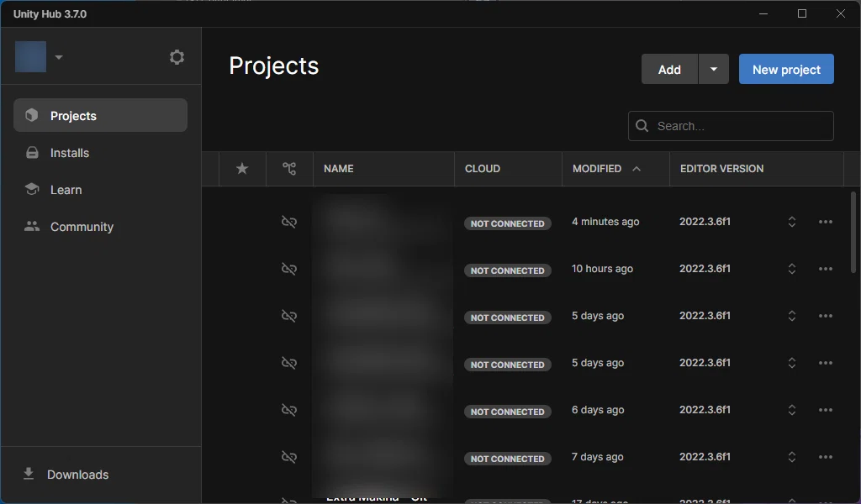Image resolution: width=861 pixels, height=504 pixels.
Task: Click link icon for project modified 7 days ago
Action: tap(289, 457)
